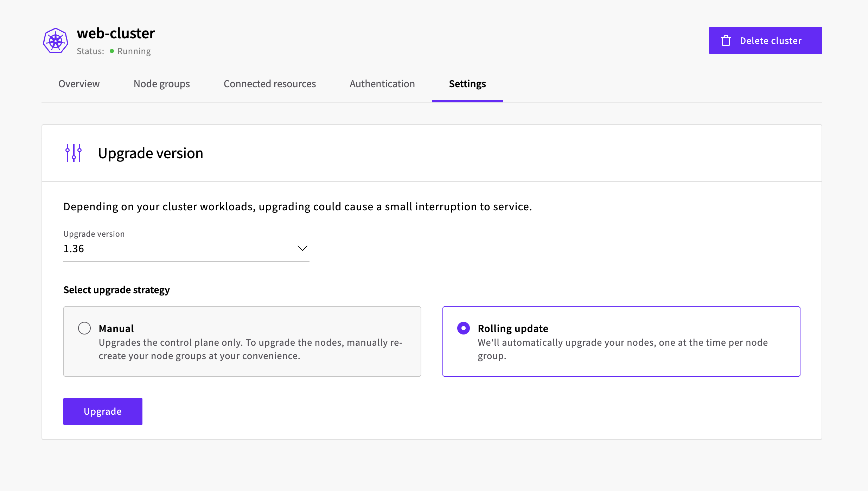Viewport: 868px width, 491px height.
Task: Click the Upgrade version section heading
Action: 151,153
